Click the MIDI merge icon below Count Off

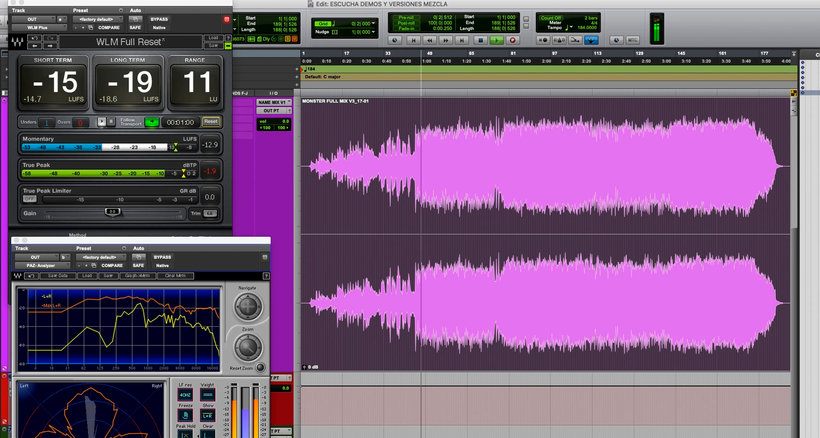point(575,40)
